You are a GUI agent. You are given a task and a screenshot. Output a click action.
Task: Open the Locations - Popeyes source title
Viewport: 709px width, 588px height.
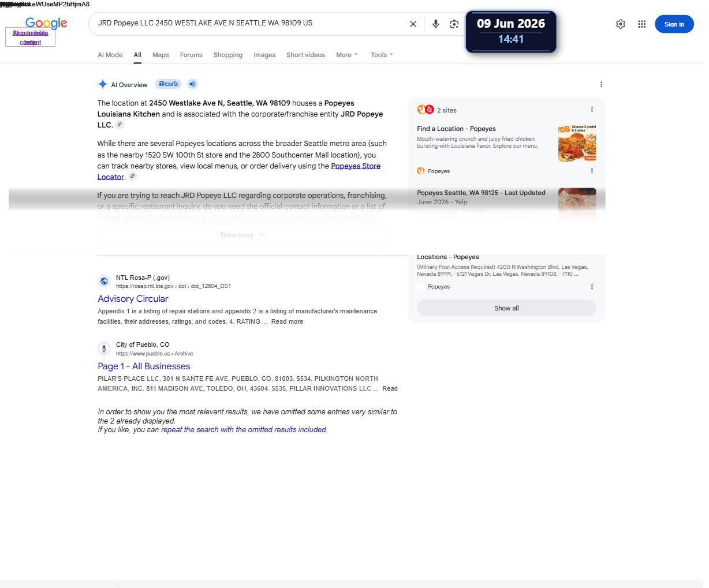point(448,257)
